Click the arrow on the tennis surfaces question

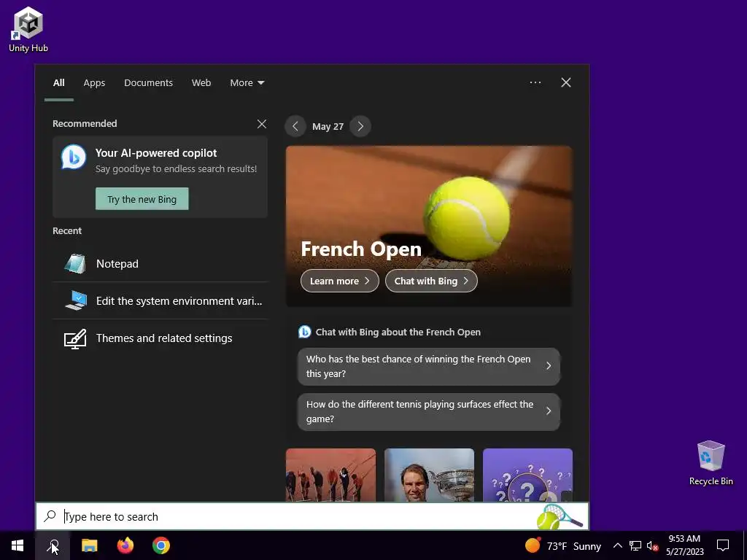pyautogui.click(x=549, y=411)
